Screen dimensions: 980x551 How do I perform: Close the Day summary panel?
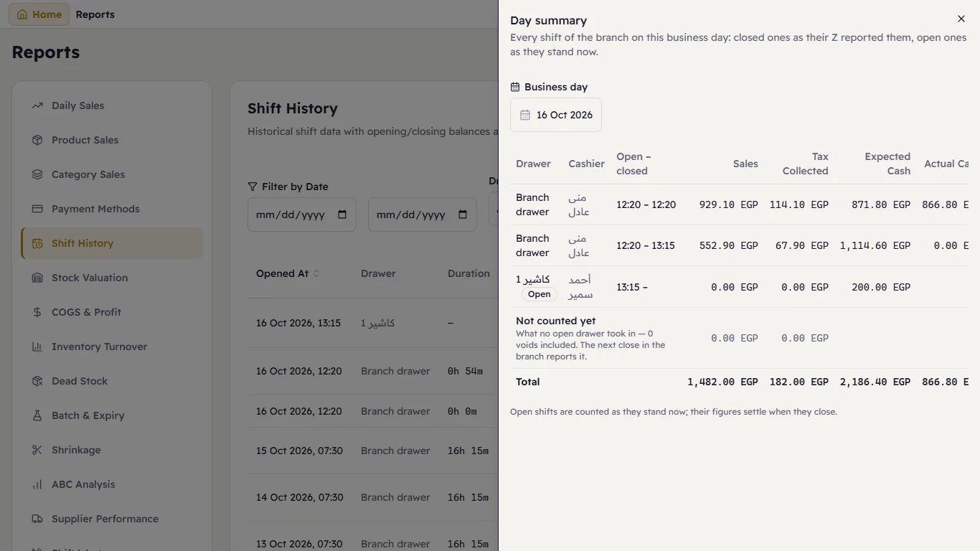click(961, 19)
